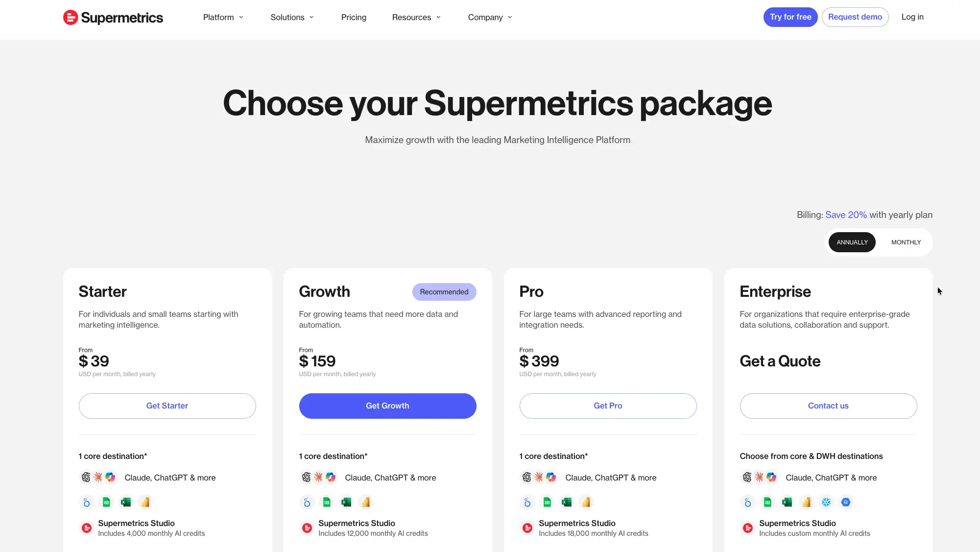Expand the Solutions dropdown

[x=292, y=17]
